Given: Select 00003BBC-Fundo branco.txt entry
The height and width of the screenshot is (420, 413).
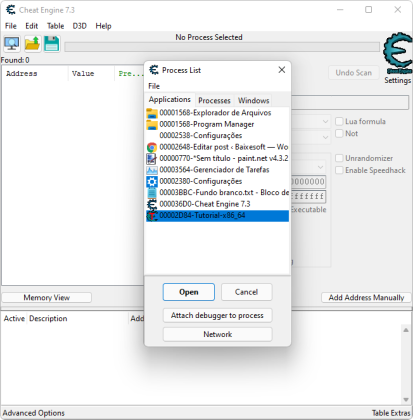Looking at the screenshot, I should [217, 193].
